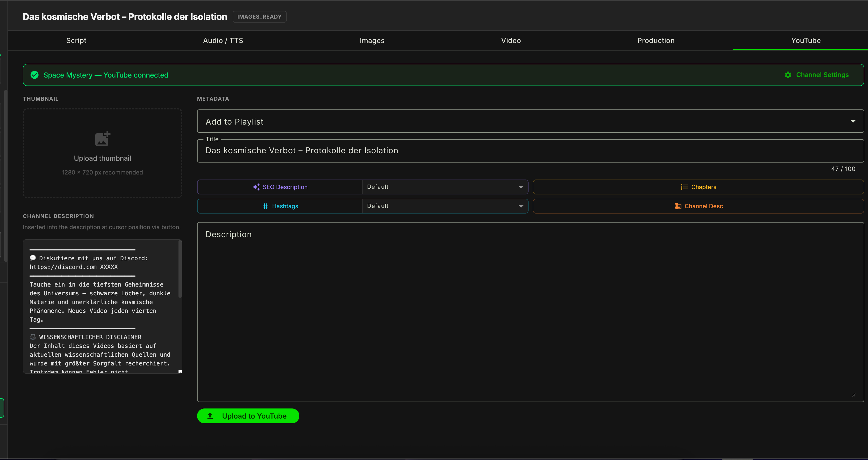
Task: Click the Hashtags hash icon
Action: [266, 206]
